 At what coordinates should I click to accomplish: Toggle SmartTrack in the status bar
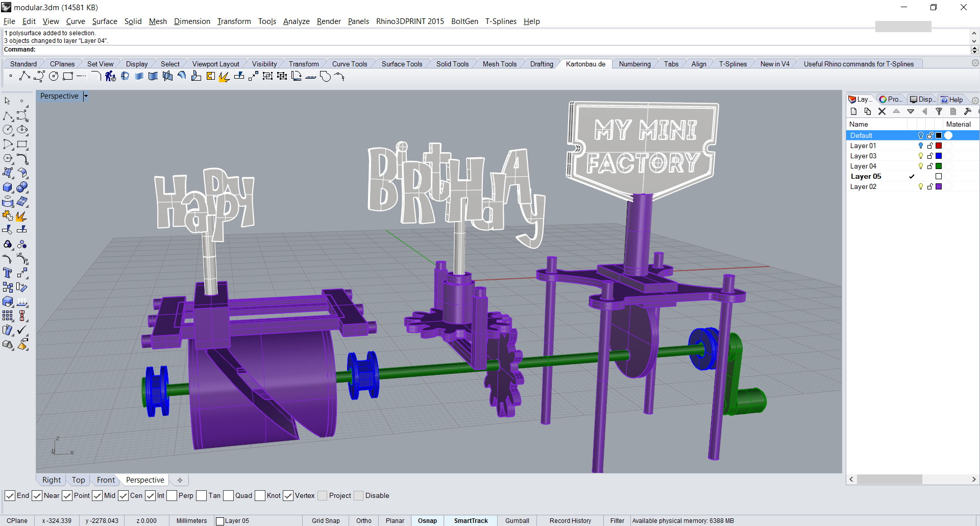471,521
